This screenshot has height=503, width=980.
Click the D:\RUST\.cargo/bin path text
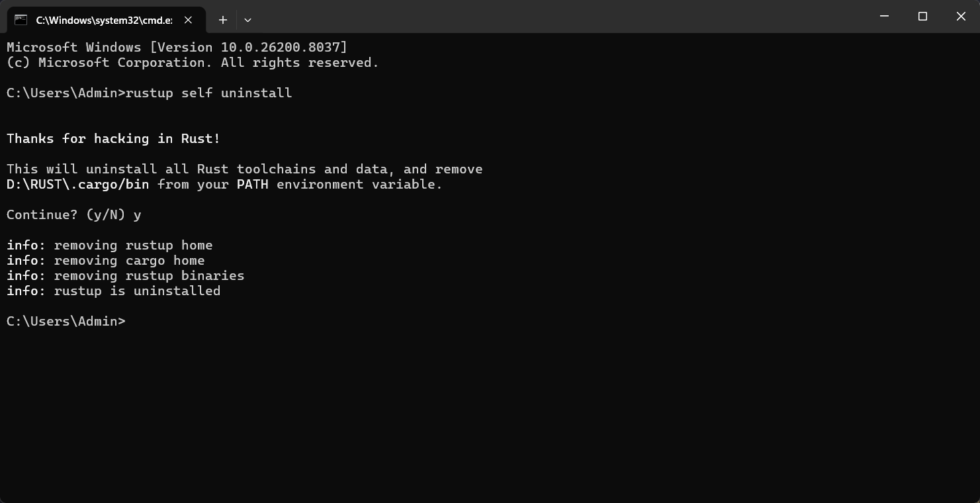pos(77,185)
